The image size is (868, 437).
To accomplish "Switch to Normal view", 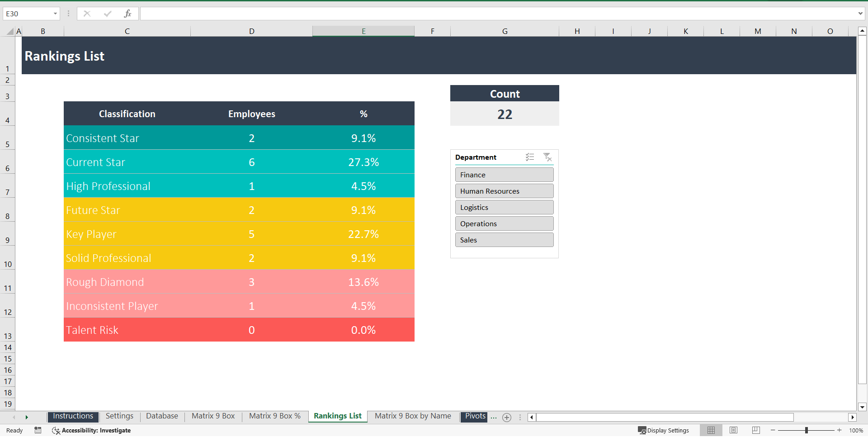I will (x=711, y=430).
